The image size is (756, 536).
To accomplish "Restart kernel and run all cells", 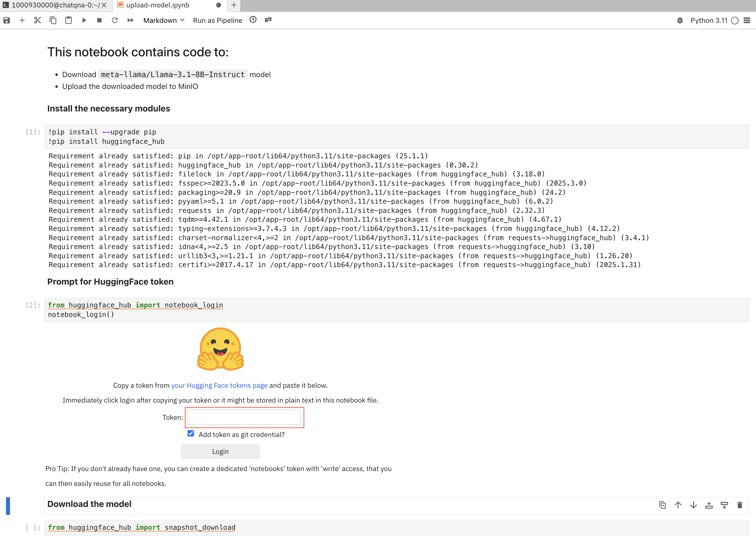I will click(130, 20).
